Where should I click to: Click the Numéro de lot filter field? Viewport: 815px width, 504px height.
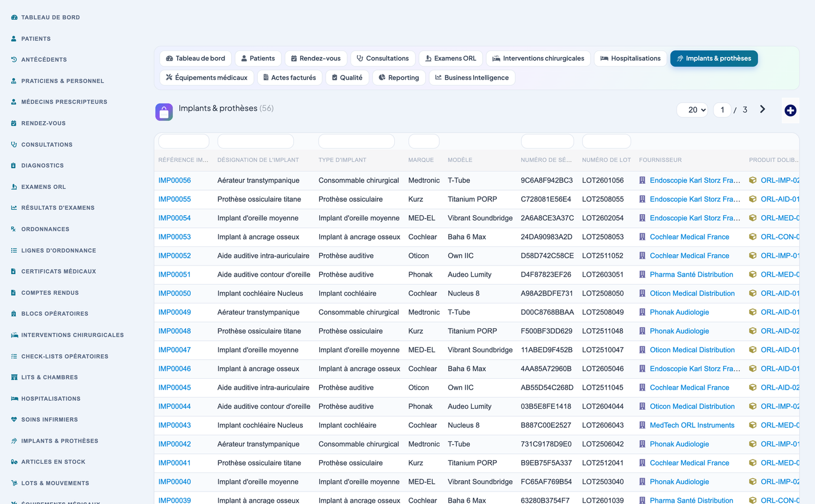pyautogui.click(x=606, y=142)
